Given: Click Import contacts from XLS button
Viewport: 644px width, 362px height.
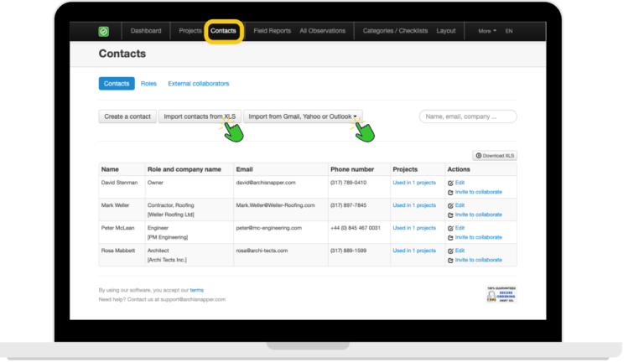Looking at the screenshot, I should pos(199,116).
